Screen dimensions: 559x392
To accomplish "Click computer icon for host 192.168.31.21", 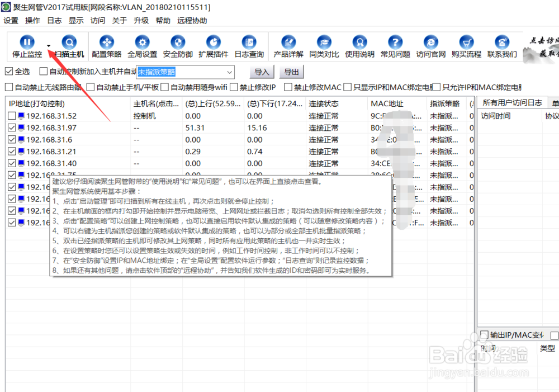I will coord(21,151).
